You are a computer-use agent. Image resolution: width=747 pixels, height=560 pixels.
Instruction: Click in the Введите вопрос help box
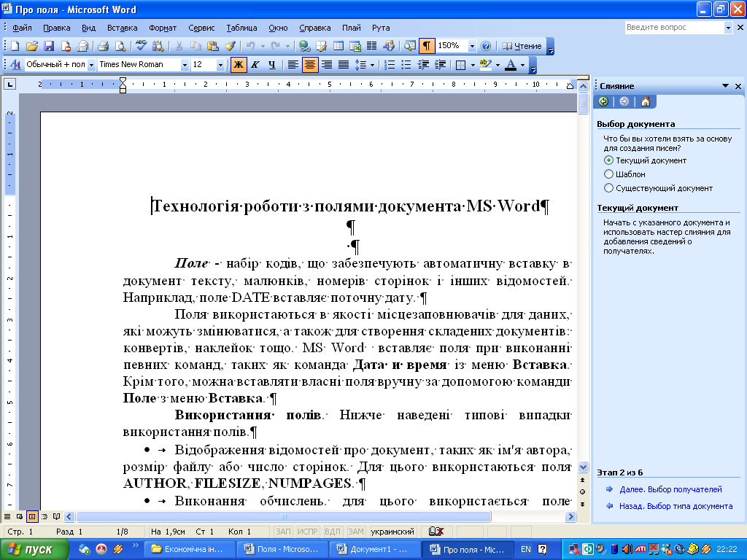point(674,28)
